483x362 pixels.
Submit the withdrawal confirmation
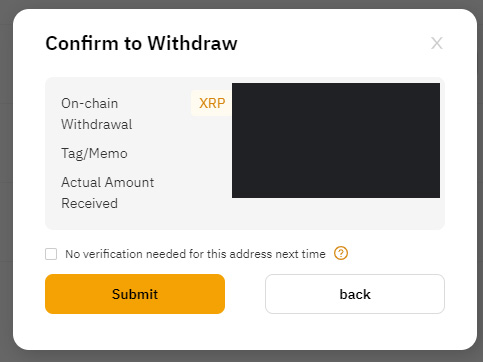pyautogui.click(x=135, y=294)
